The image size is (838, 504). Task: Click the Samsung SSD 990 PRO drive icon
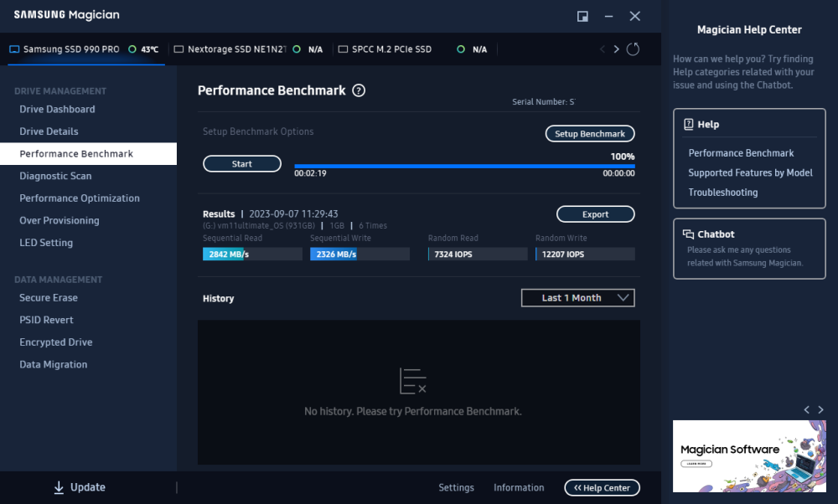coord(14,49)
